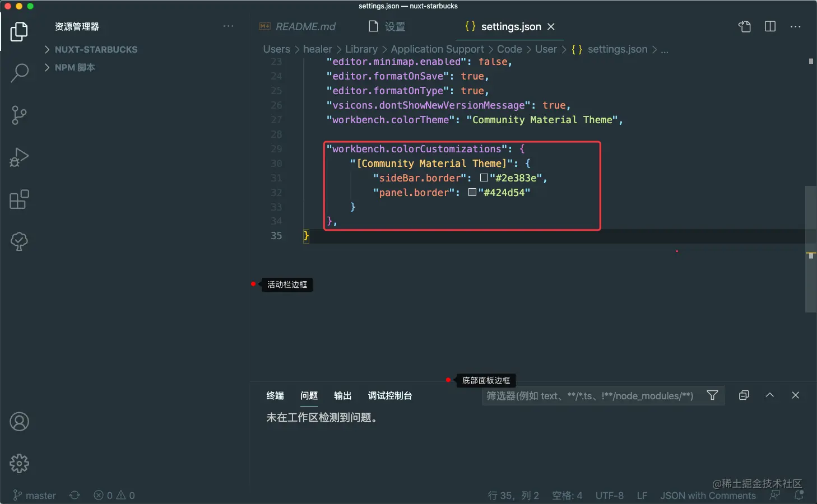
Task: Open the Search view in activity bar
Action: [x=19, y=73]
